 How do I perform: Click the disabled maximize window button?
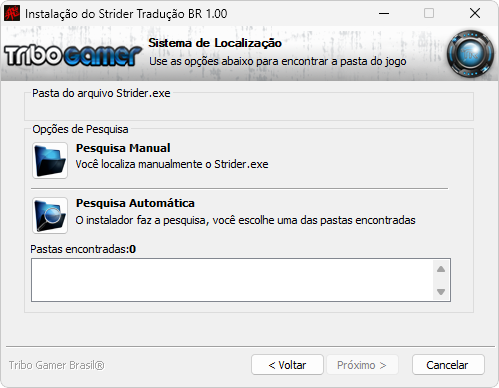coord(429,13)
